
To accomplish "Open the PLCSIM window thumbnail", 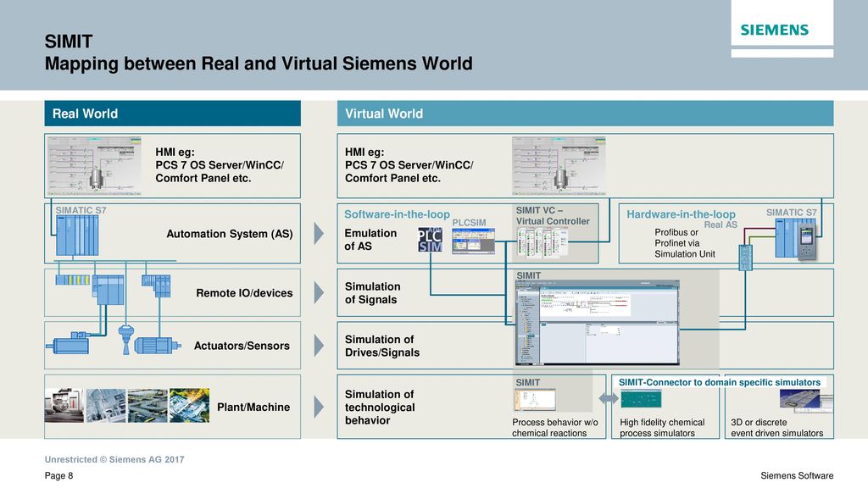I will click(x=473, y=241).
